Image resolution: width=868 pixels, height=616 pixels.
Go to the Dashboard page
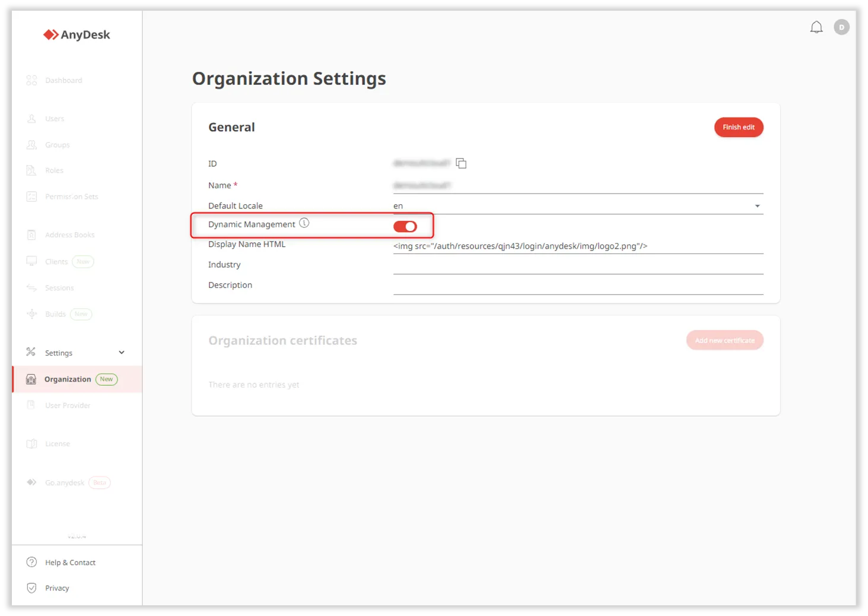[63, 80]
